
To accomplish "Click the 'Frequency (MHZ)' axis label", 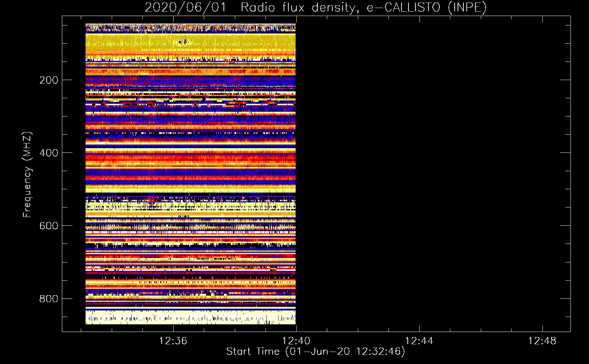I will coord(27,174).
